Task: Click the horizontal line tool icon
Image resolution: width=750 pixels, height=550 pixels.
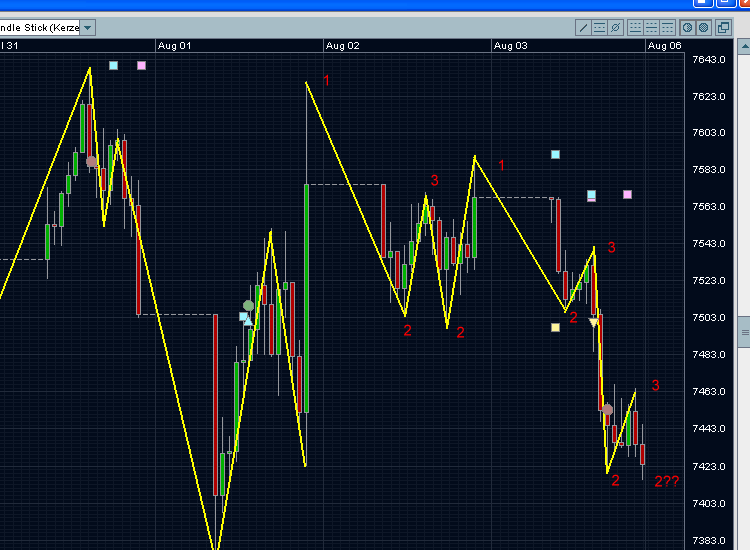Action: (x=600, y=27)
